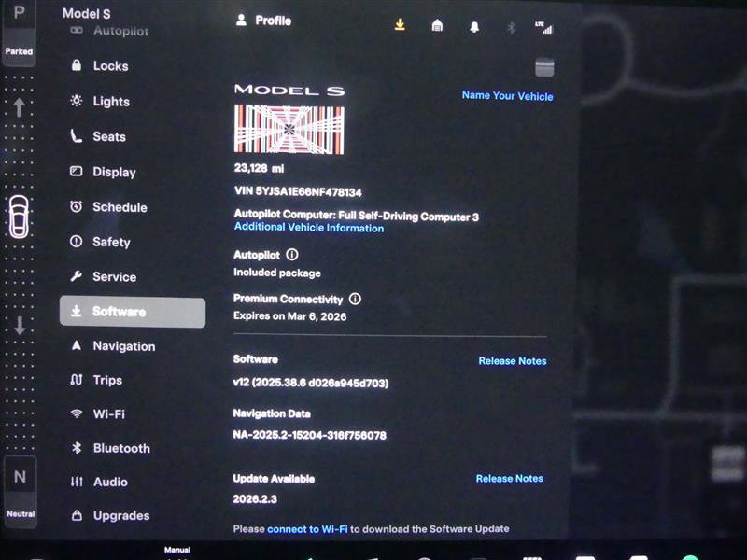Tap the Premium Connectivity info icon
This screenshot has width=747, height=560.
356,300
